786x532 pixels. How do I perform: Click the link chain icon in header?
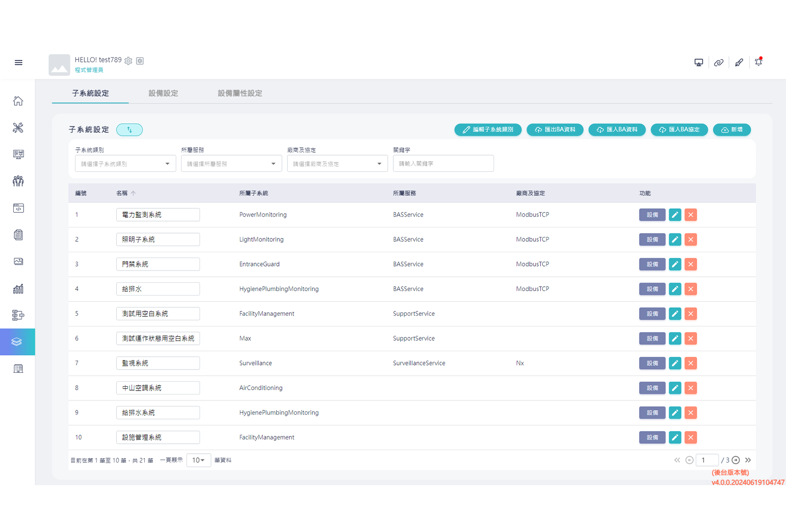[719, 63]
